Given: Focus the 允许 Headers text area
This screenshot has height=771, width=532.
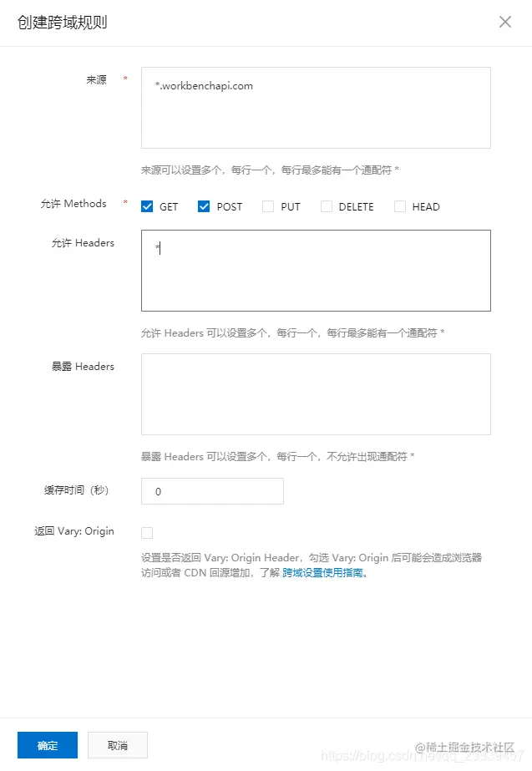Looking at the screenshot, I should tap(316, 271).
